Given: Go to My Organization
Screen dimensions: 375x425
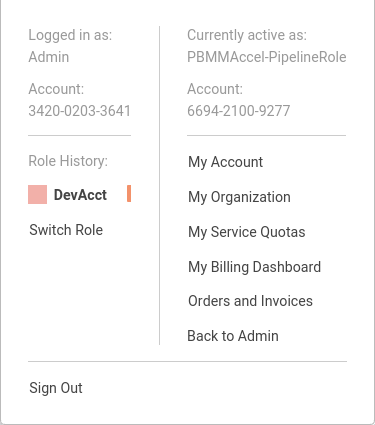Looking at the screenshot, I should click(x=239, y=197).
